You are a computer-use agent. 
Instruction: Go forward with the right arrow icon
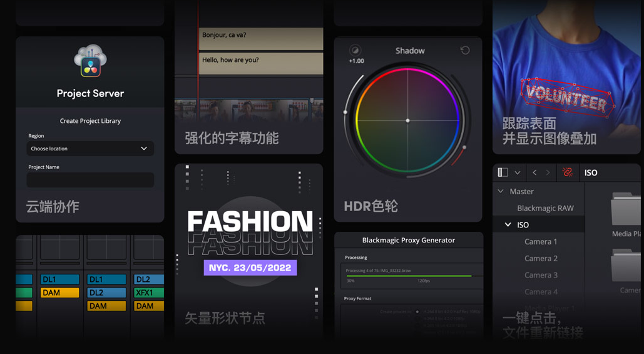pyautogui.click(x=548, y=172)
